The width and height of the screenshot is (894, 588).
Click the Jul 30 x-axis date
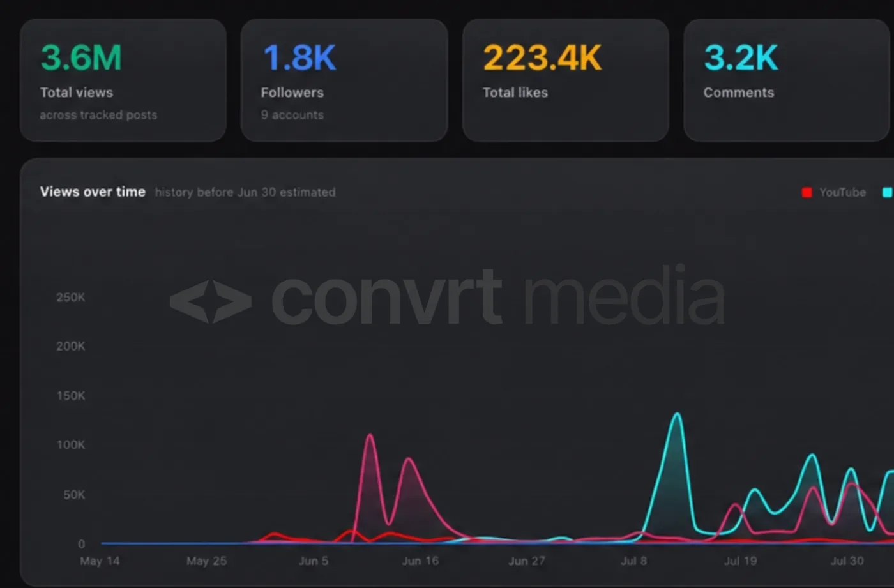point(847,561)
